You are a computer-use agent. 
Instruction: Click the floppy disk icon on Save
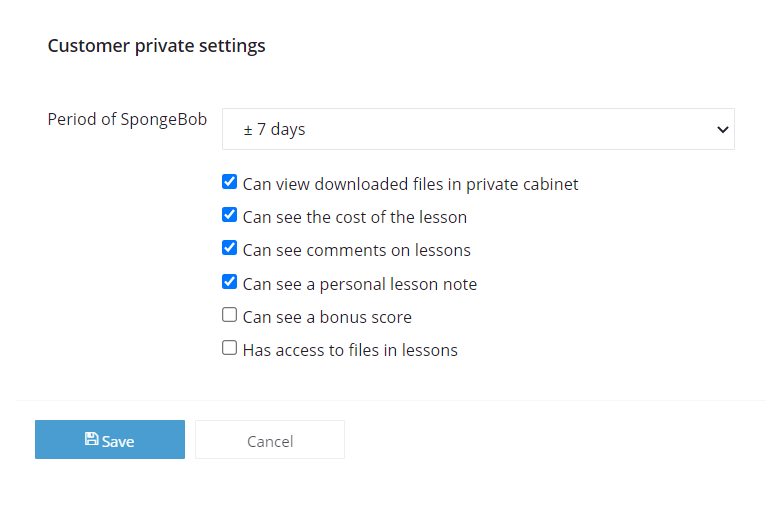91,439
